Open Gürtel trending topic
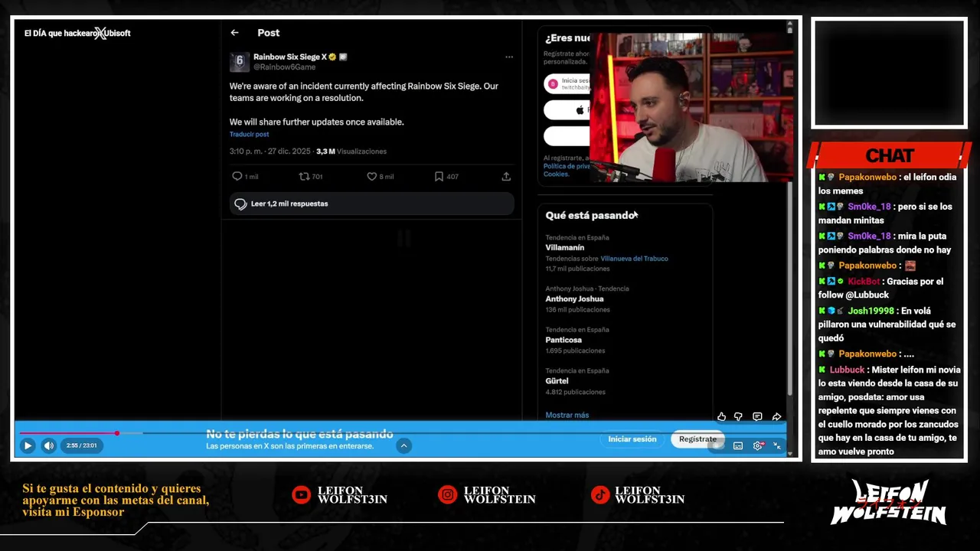 pyautogui.click(x=557, y=381)
